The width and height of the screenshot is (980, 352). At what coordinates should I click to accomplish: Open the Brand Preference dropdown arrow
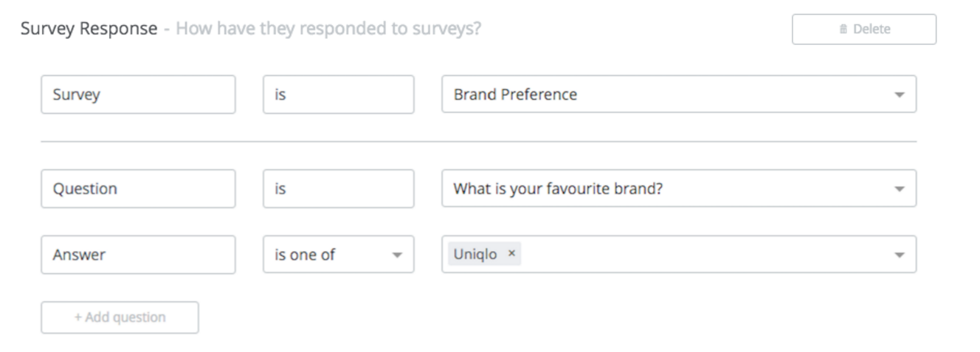899,95
